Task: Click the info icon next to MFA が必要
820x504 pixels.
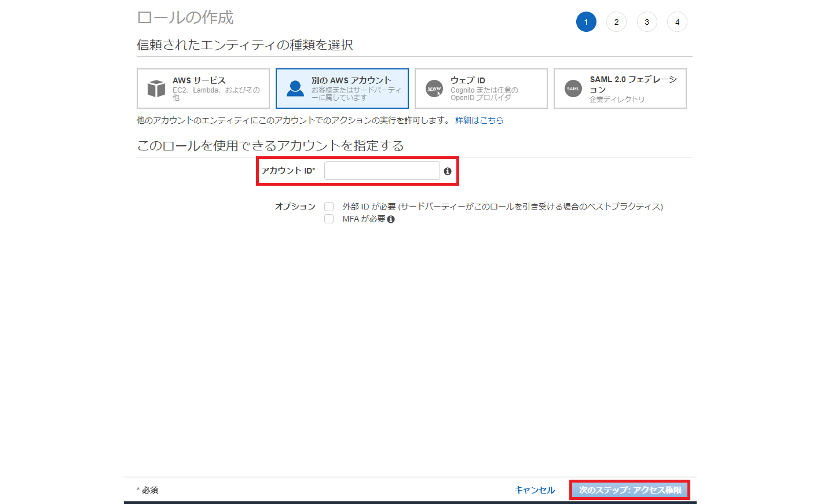Action: tap(391, 219)
